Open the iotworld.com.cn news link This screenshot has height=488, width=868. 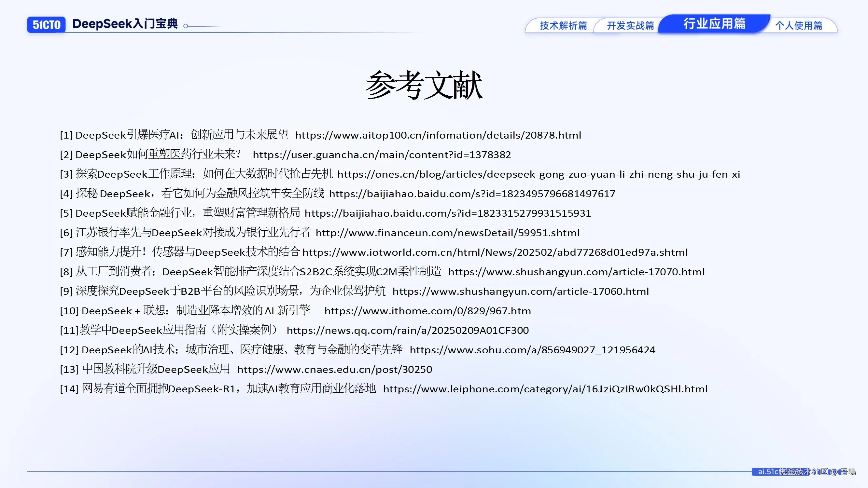pos(495,252)
